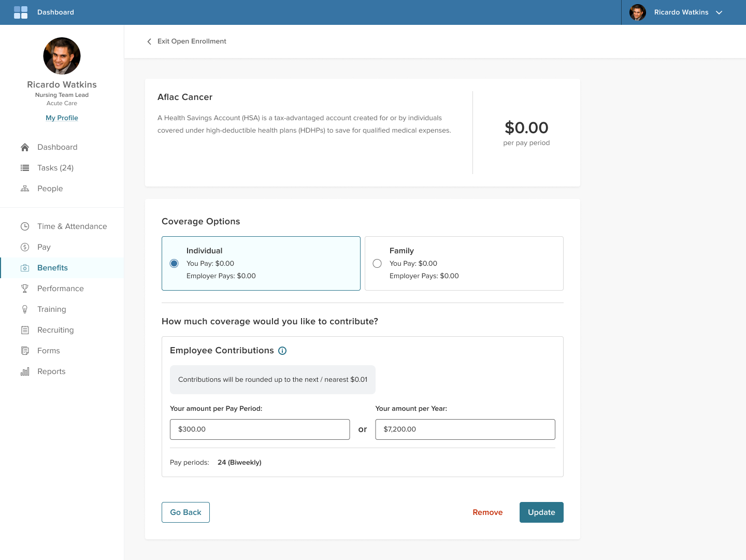
Task: Click the house icon next to Dashboard
Action: [x=25, y=147]
